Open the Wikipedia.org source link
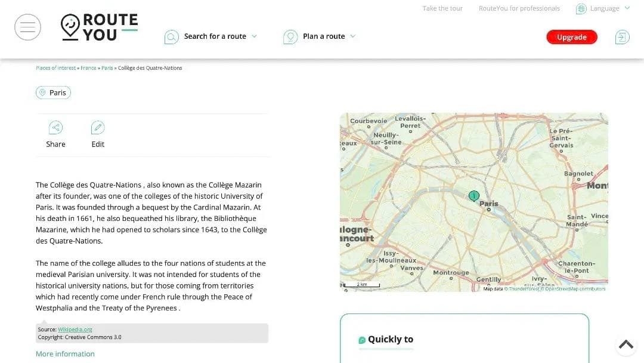 [75, 330]
